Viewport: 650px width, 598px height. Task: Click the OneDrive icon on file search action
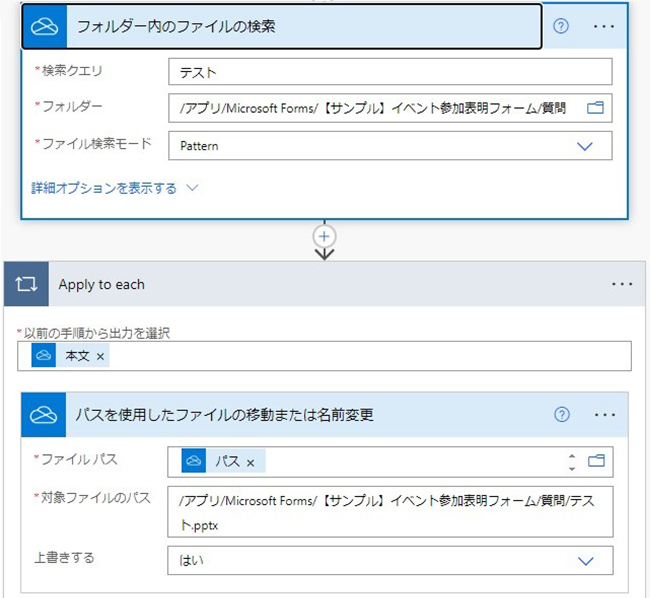click(44, 27)
